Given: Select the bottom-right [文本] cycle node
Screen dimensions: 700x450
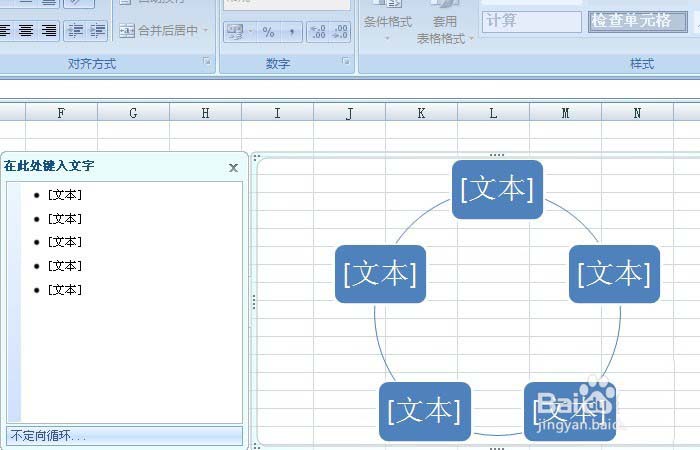Looking at the screenshot, I should pos(570,411).
